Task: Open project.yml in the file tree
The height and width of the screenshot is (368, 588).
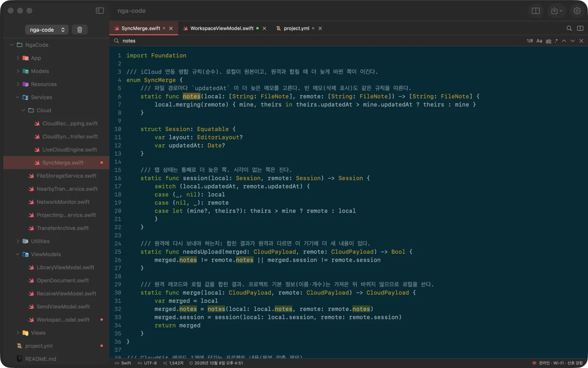Action: [56, 346]
